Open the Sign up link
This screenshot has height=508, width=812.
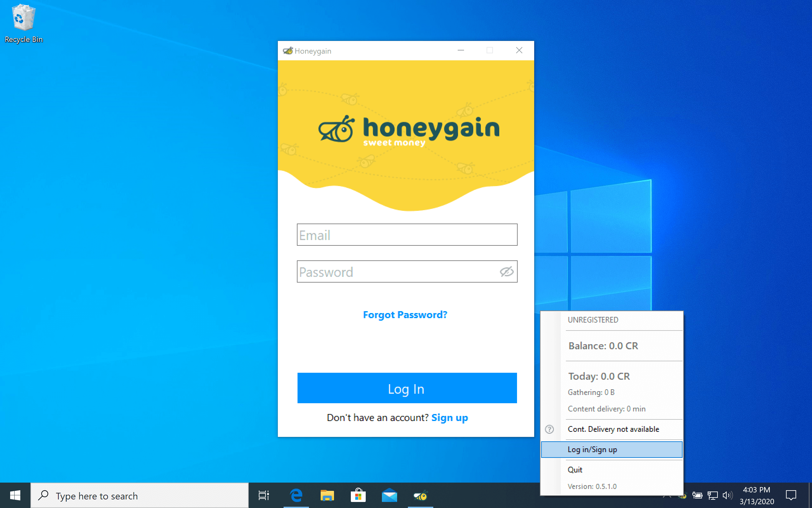pyautogui.click(x=450, y=418)
